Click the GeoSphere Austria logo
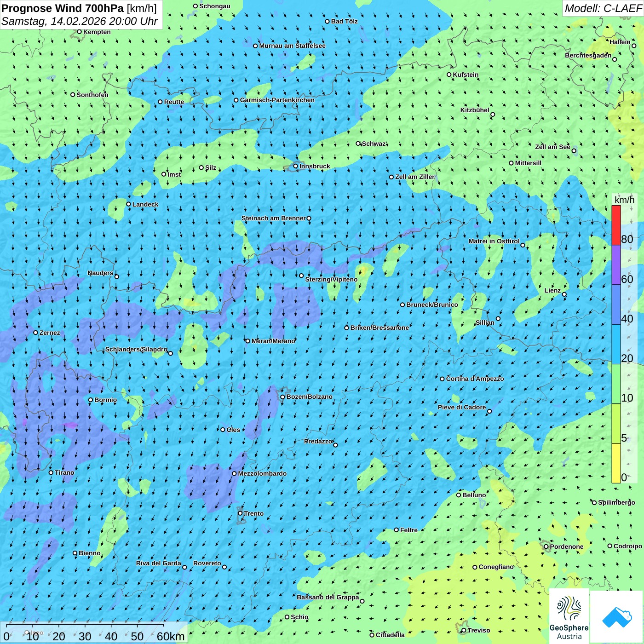 tap(569, 616)
